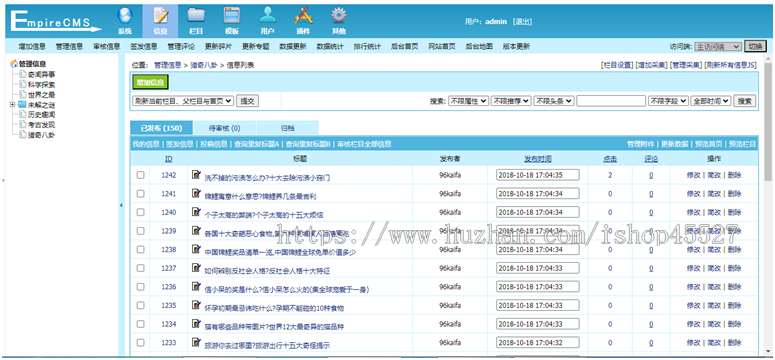This screenshot has width=775, height=360.
Task: Tick the checkbox for row 1238
Action: pos(141,250)
